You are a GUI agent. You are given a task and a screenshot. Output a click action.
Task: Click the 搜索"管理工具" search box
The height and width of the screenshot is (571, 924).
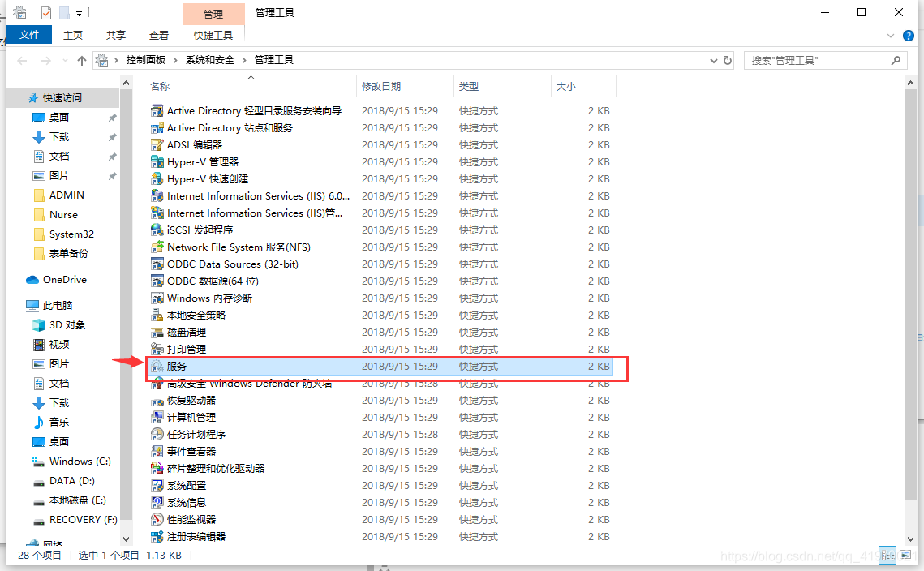(825, 60)
